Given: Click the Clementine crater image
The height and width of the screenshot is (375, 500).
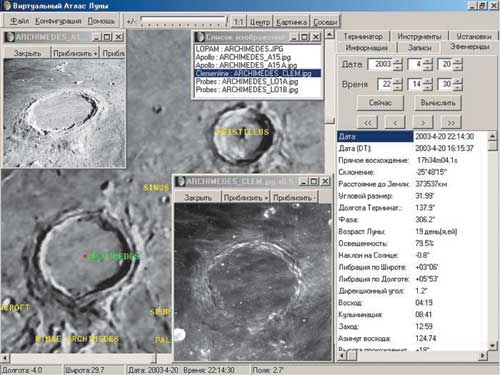Looking at the screenshot, I should tap(253, 282).
